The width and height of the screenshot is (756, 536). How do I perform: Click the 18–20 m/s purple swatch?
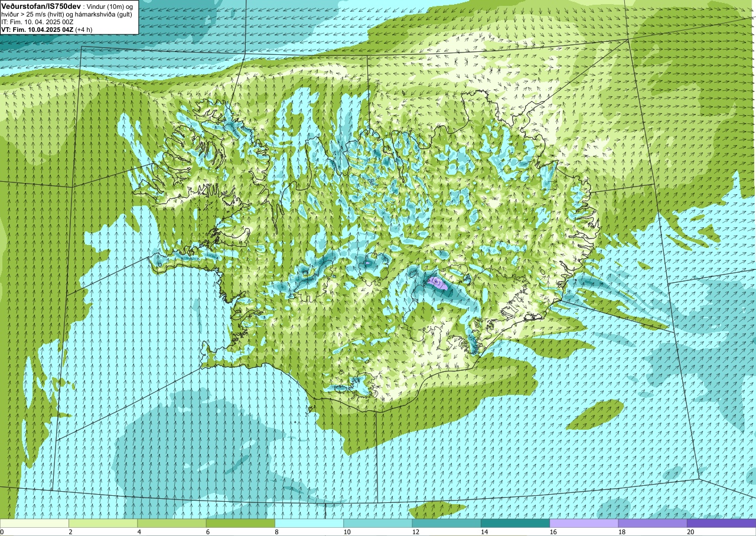(x=653, y=523)
